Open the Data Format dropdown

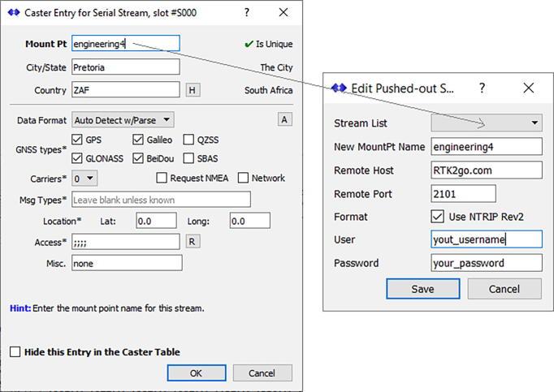(x=124, y=120)
